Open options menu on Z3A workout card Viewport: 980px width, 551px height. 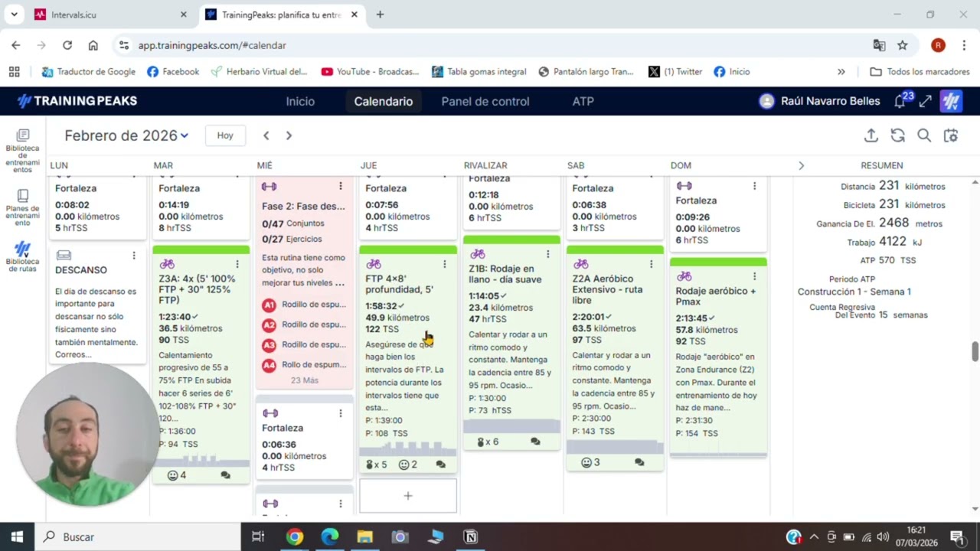point(237,264)
